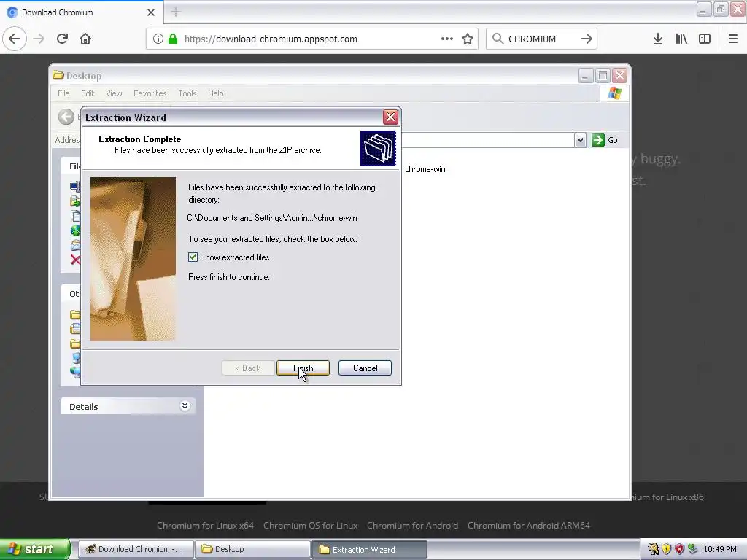Screen dimensions: 747x560
Task: Close the Extraction Wizard dialog
Action: point(390,117)
